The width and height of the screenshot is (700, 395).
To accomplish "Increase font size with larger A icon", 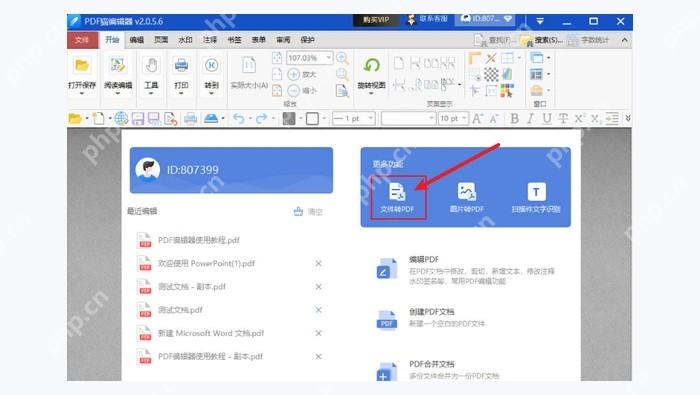I will pyautogui.click(x=477, y=118).
